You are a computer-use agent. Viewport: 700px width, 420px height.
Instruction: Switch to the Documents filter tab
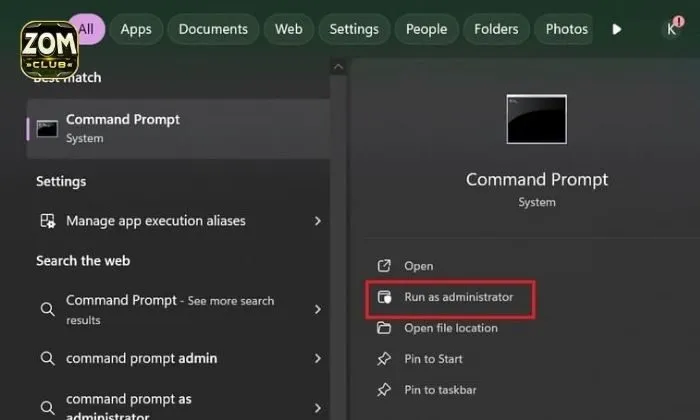213,29
